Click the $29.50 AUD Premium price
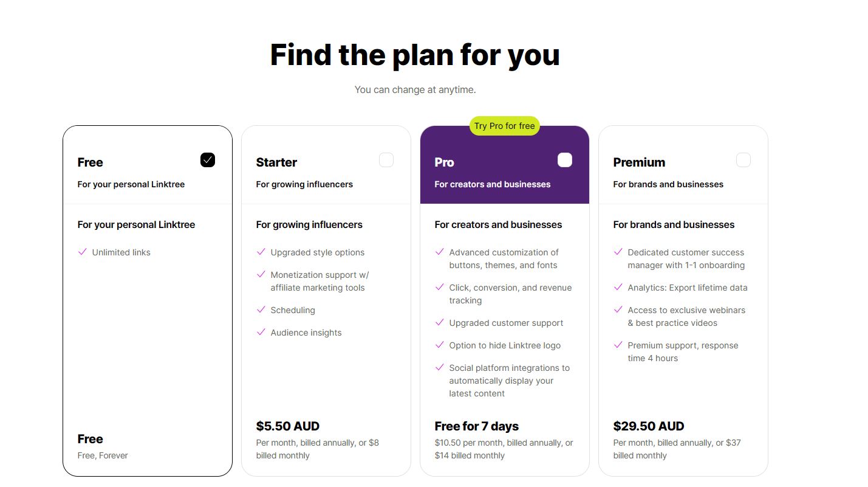This screenshot has width=868, height=487. click(649, 426)
